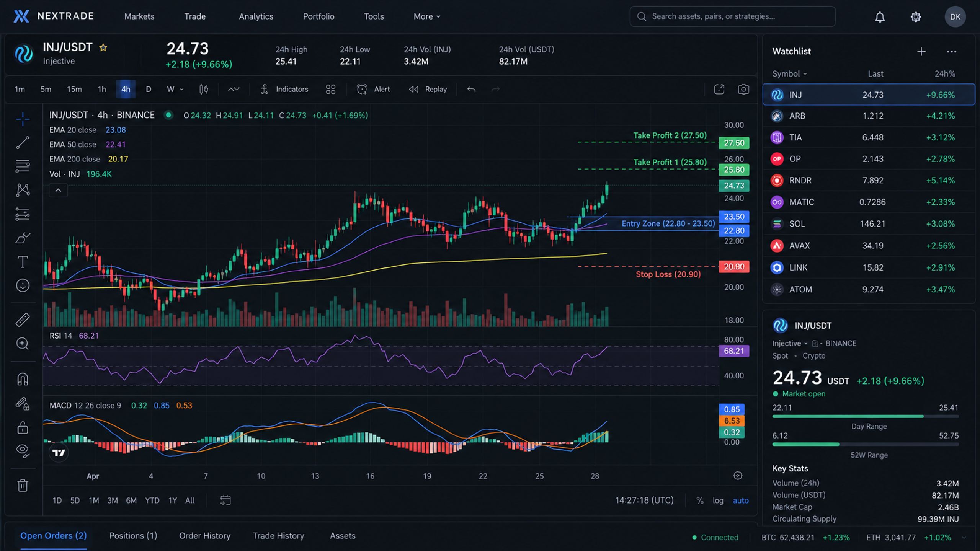Image resolution: width=980 pixels, height=551 pixels.
Task: Expand the More menu dropdown
Action: tap(426, 16)
